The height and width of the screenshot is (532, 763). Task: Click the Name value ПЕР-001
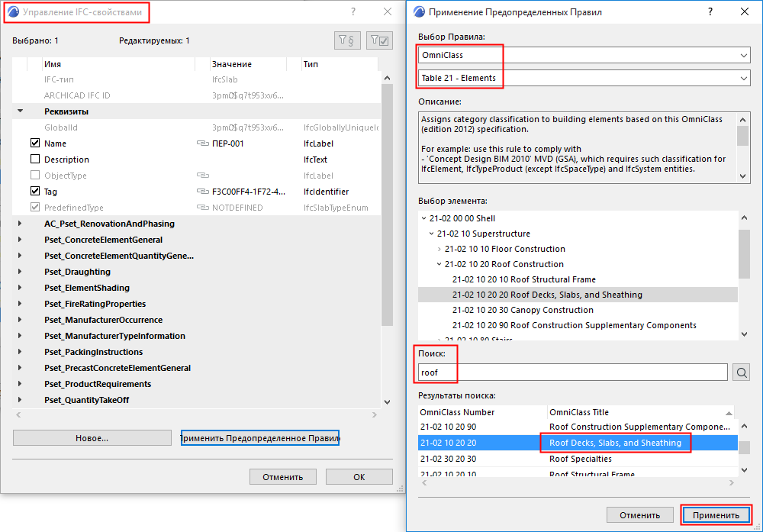coord(227,143)
